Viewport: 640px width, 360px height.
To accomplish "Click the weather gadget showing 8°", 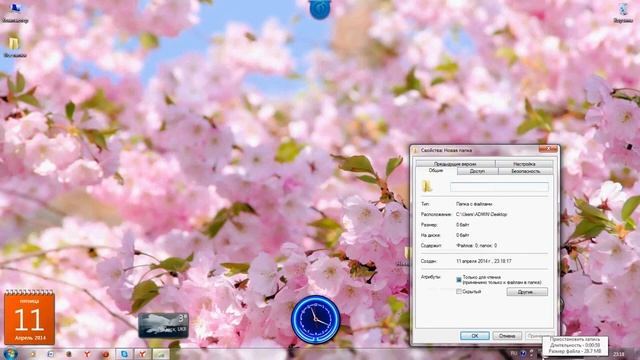I will point(163,325).
